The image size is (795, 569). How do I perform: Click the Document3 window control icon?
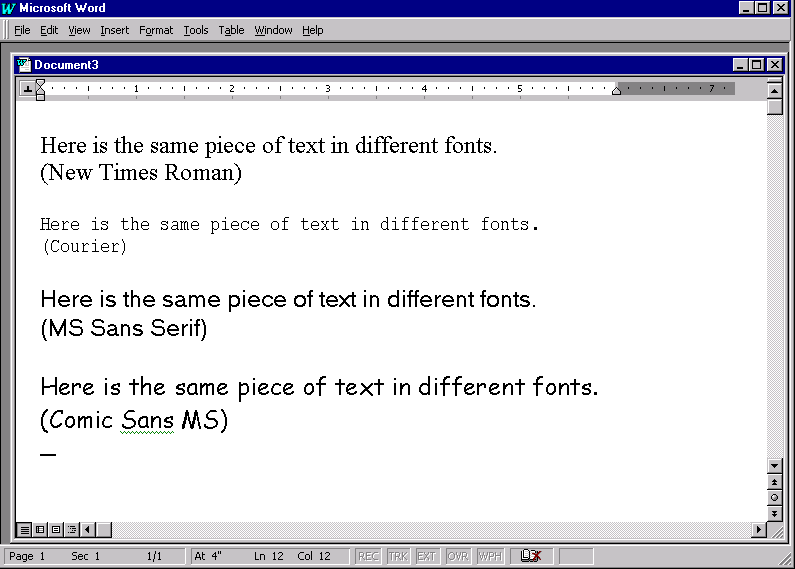24,65
